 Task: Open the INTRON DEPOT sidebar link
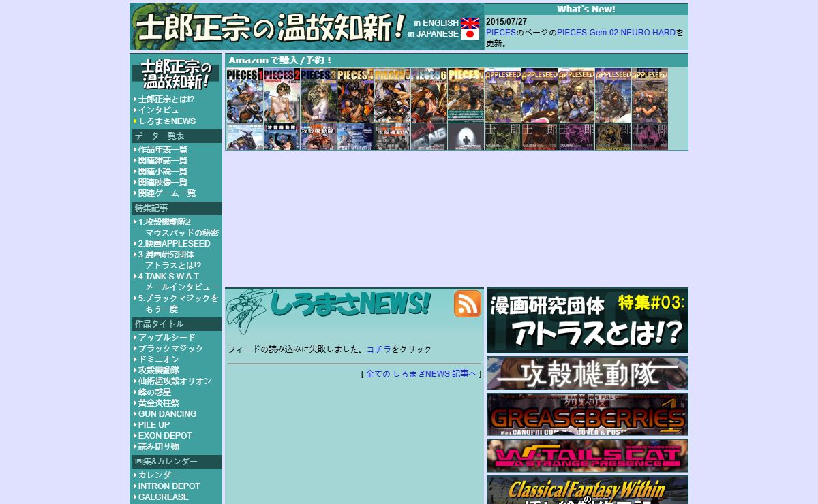click(169, 486)
